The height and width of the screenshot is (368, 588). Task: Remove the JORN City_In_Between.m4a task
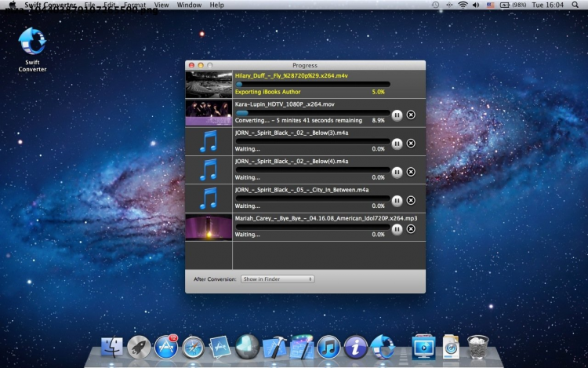click(x=411, y=200)
